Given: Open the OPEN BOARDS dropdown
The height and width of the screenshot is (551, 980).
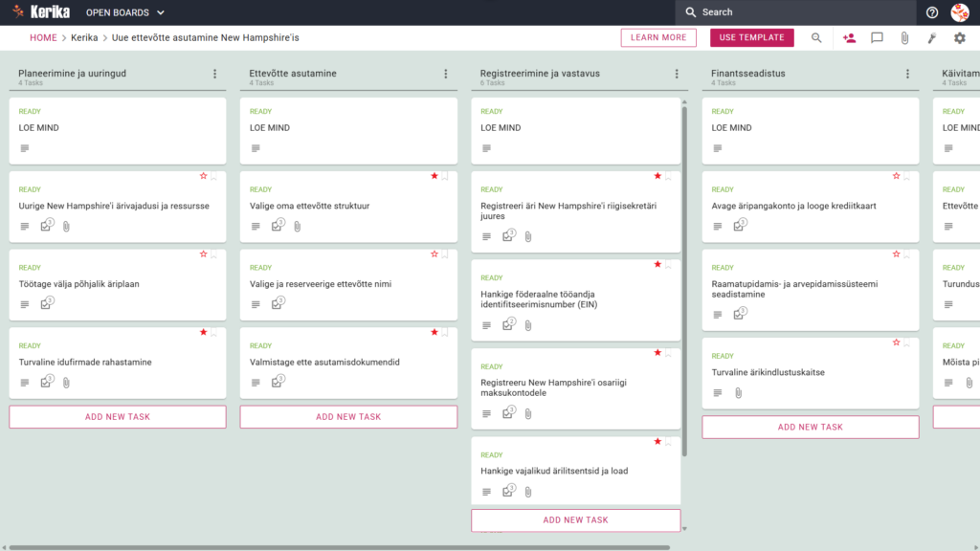Looking at the screenshot, I should [x=125, y=12].
